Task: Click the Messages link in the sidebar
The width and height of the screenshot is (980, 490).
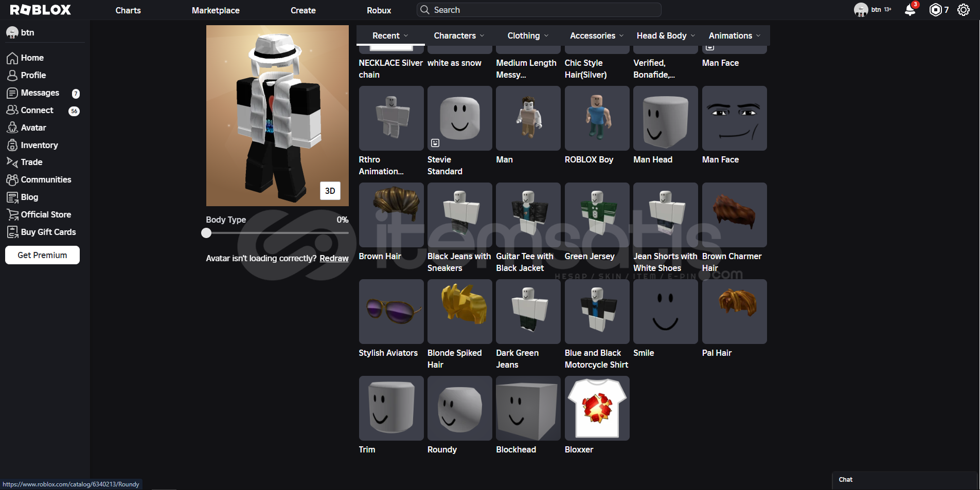Action: tap(40, 93)
